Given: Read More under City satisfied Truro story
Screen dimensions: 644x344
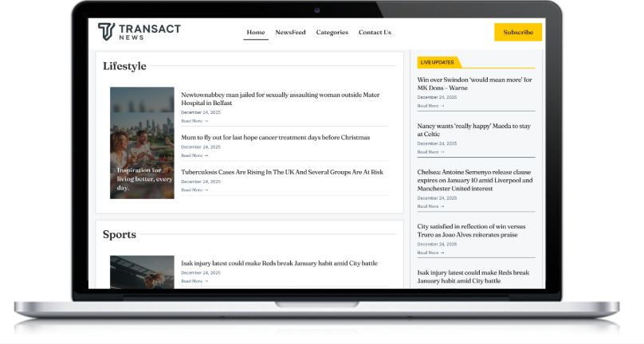Looking at the screenshot, I should pyautogui.click(x=430, y=252).
